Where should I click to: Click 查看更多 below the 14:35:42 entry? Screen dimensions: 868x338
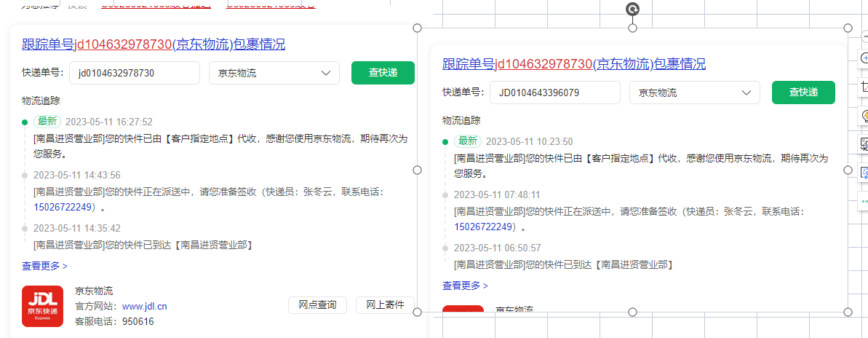click(x=45, y=266)
